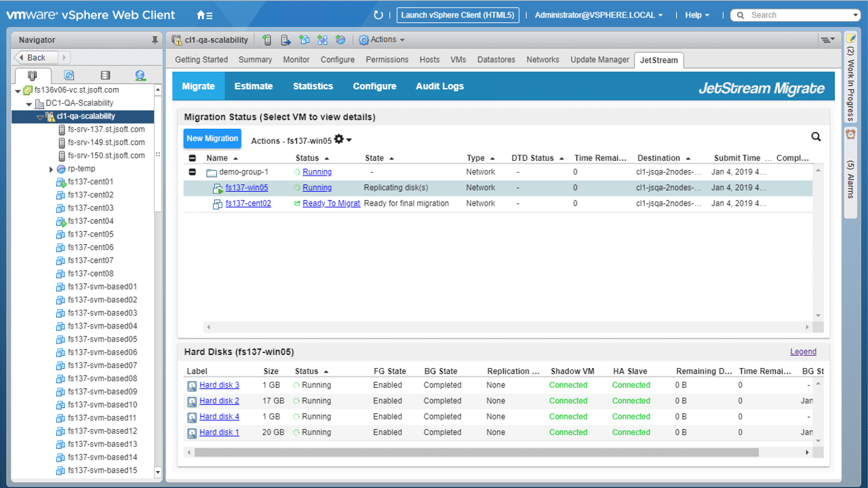Select fs137-svm-based07 in the Navigator tree
The width and height of the screenshot is (868, 488).
click(102, 365)
